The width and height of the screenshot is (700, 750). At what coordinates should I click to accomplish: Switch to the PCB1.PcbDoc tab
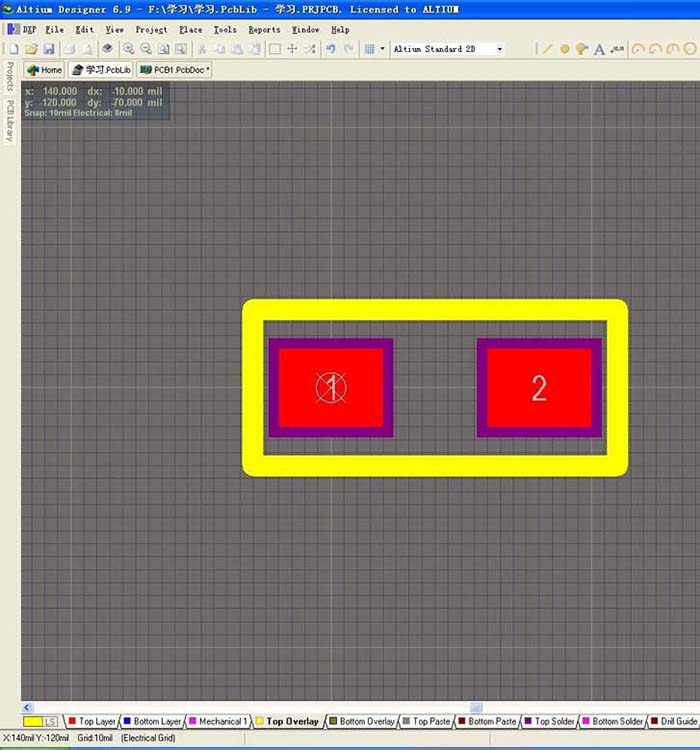tap(174, 70)
